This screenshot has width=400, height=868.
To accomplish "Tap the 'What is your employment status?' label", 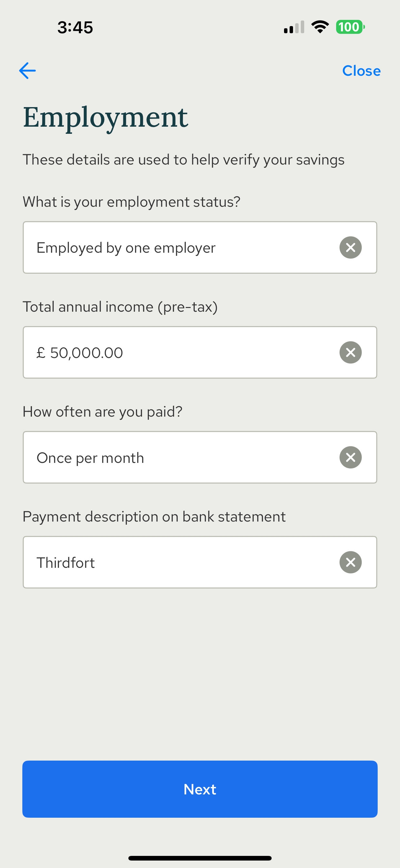I will click(132, 202).
